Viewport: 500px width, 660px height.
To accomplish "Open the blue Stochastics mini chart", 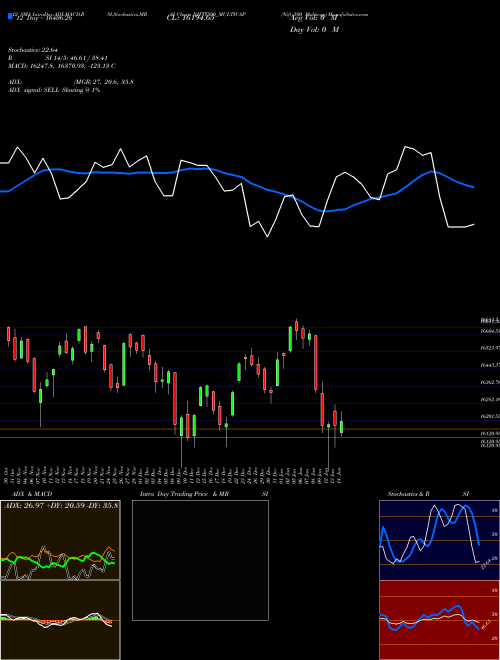I will coord(439,540).
